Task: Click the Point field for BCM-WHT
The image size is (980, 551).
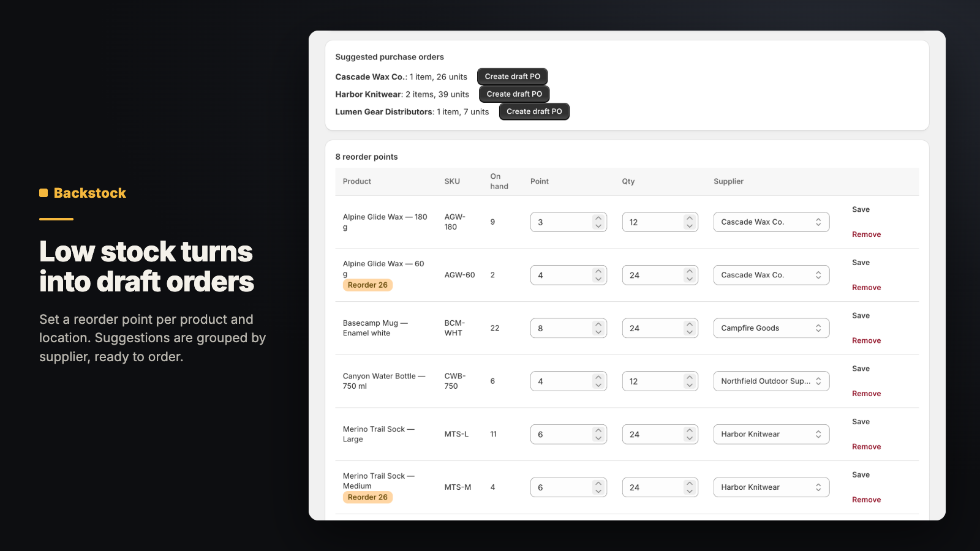Action: coord(568,328)
